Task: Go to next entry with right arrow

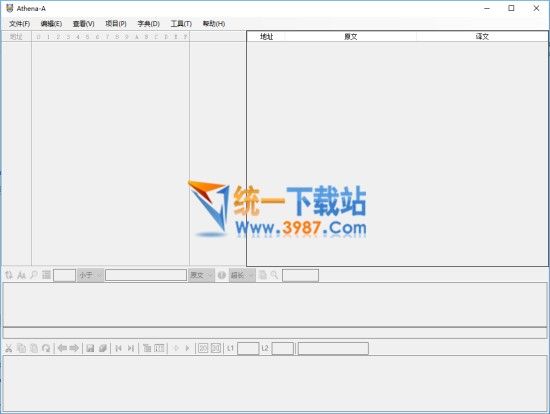Action: (74, 348)
